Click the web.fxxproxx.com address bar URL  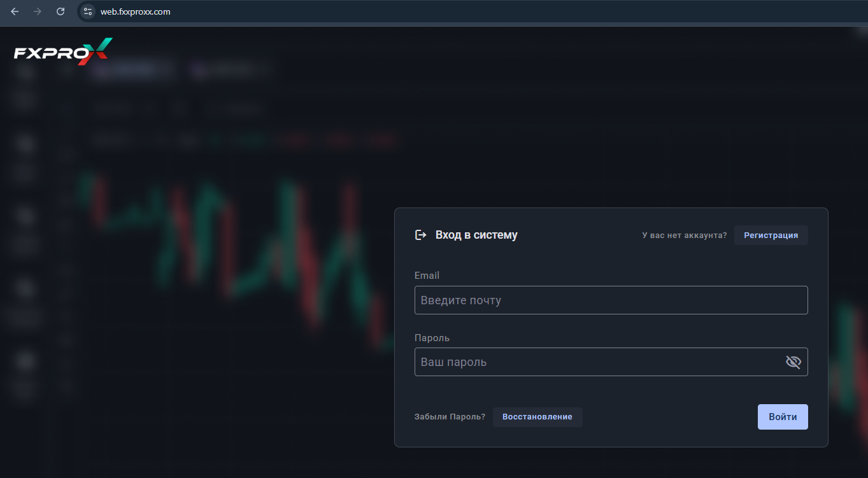[x=136, y=11]
